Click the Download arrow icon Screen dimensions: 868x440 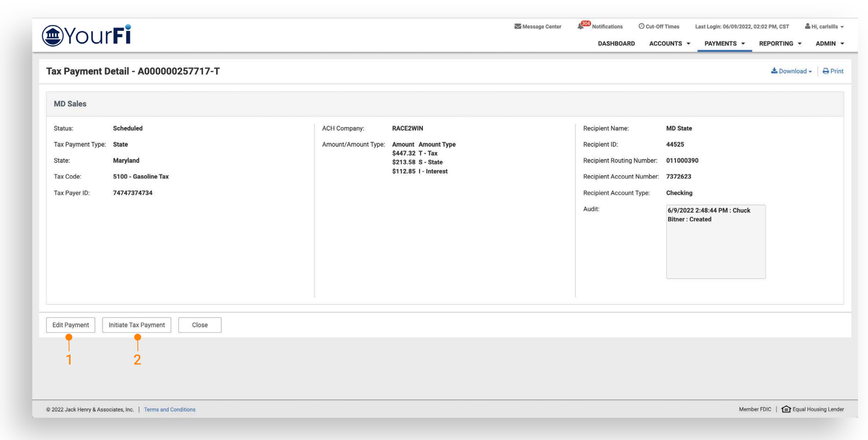(x=774, y=71)
